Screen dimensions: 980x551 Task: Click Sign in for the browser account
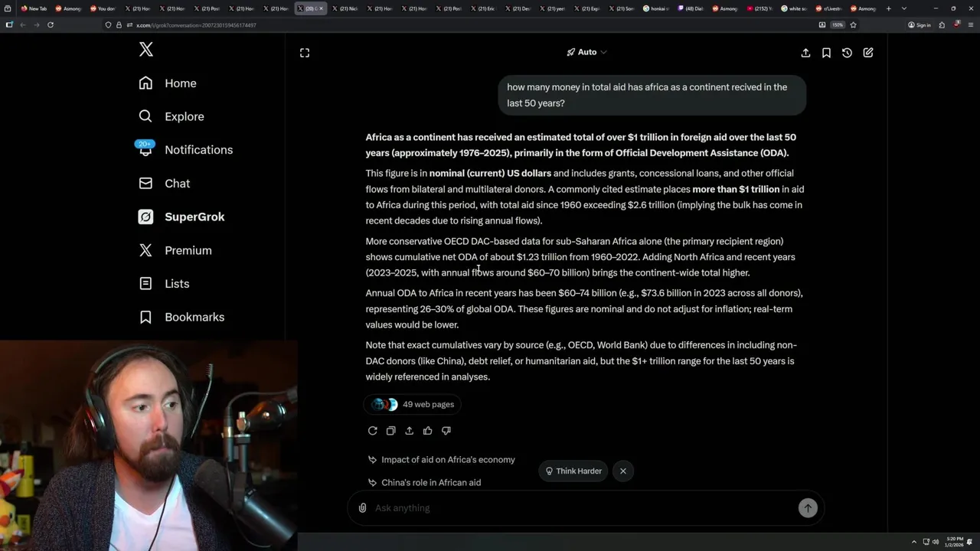pos(920,25)
